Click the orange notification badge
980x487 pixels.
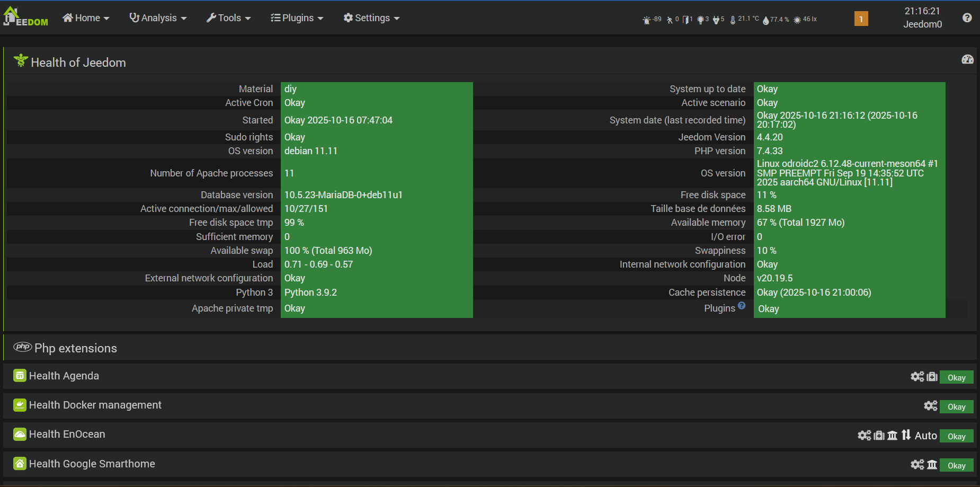pyautogui.click(x=861, y=19)
